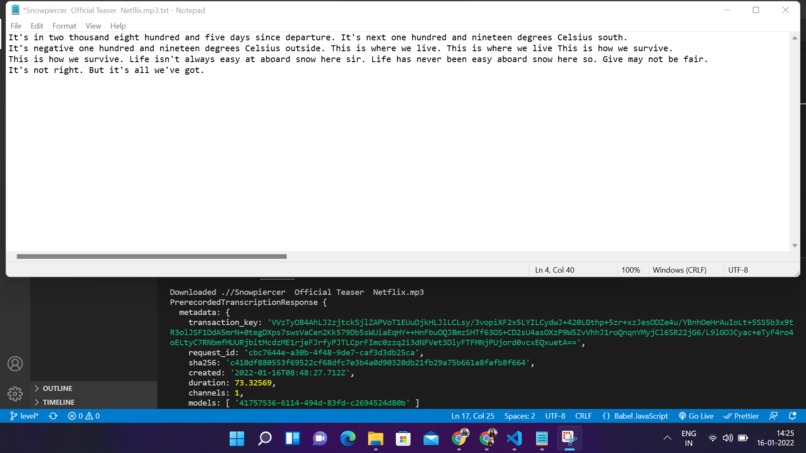This screenshot has width=806, height=453.
Task: Open VS Code Manage gear icon
Action: click(15, 394)
